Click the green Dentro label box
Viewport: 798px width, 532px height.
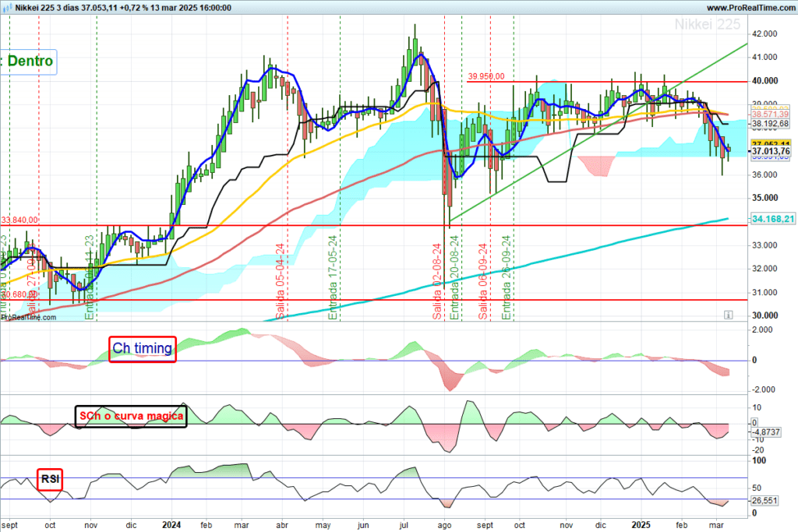pyautogui.click(x=28, y=62)
